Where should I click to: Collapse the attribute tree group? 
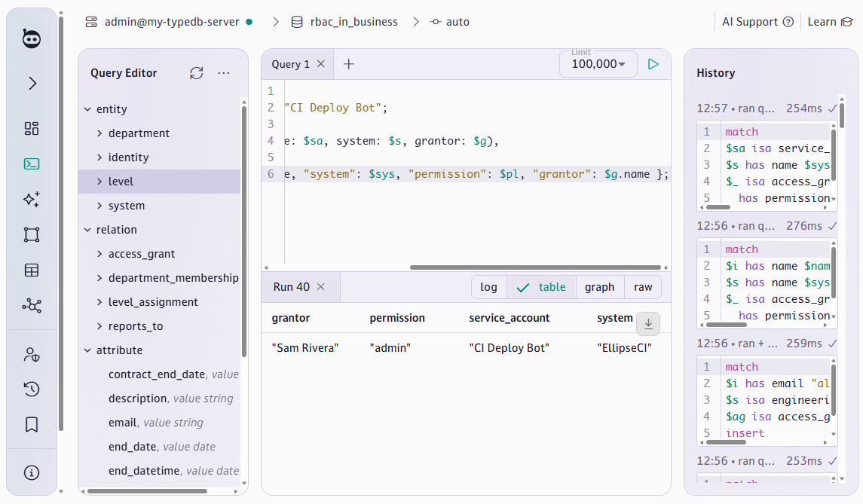(x=87, y=350)
